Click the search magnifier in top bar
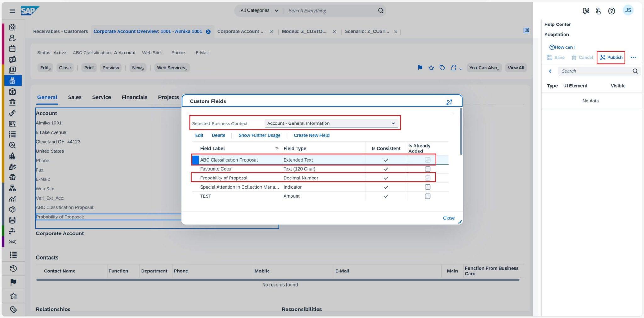 pos(380,11)
